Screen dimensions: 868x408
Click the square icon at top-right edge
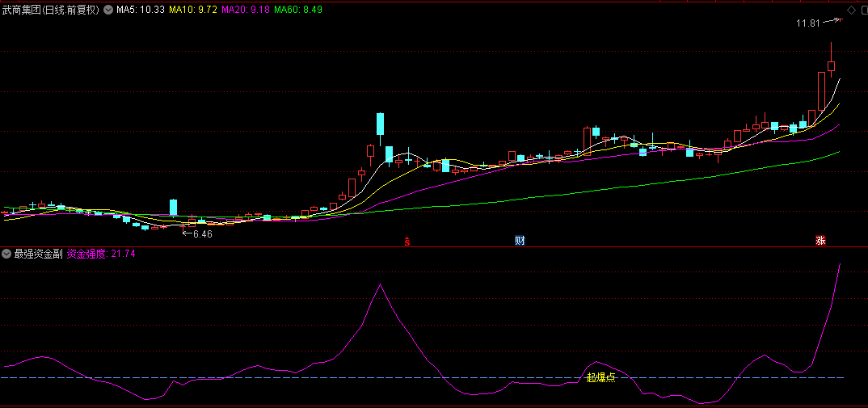point(862,10)
